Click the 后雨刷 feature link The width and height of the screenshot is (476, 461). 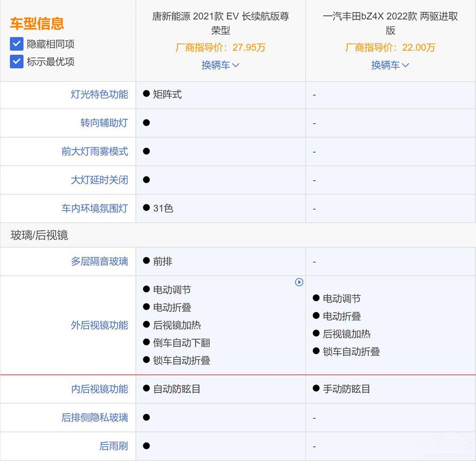coord(115,446)
